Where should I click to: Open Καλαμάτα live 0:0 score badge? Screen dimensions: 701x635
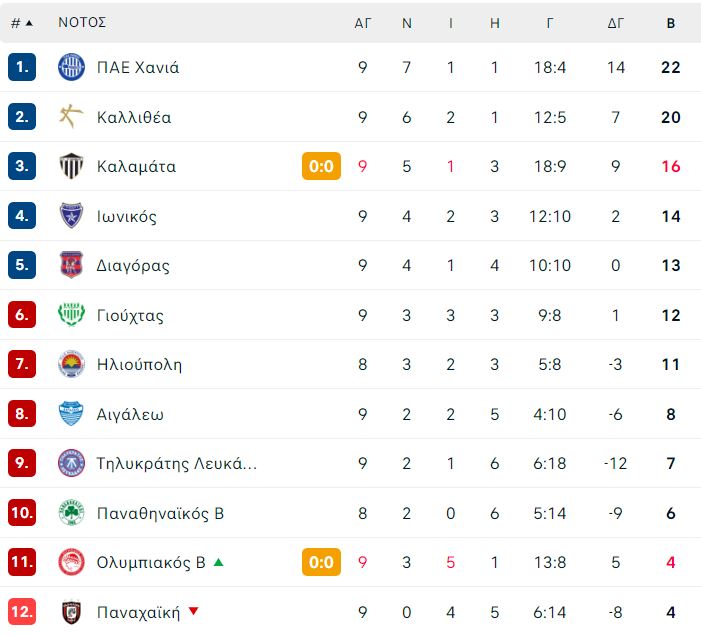tap(321, 166)
